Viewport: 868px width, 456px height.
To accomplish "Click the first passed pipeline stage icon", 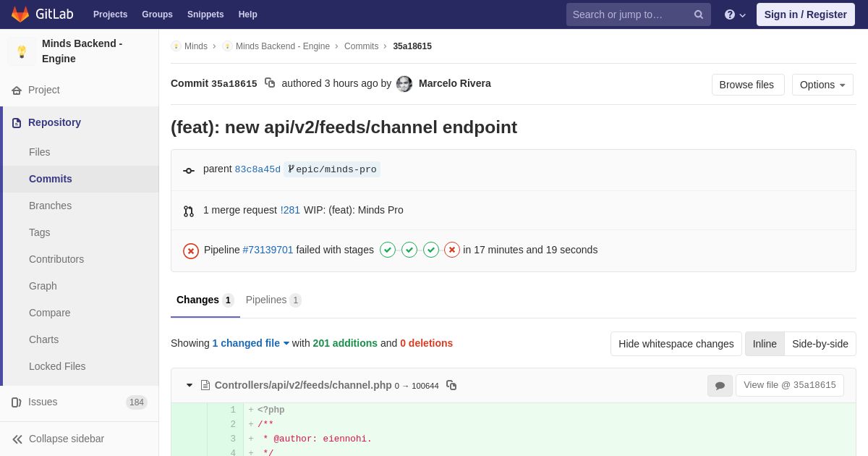I will 388,250.
